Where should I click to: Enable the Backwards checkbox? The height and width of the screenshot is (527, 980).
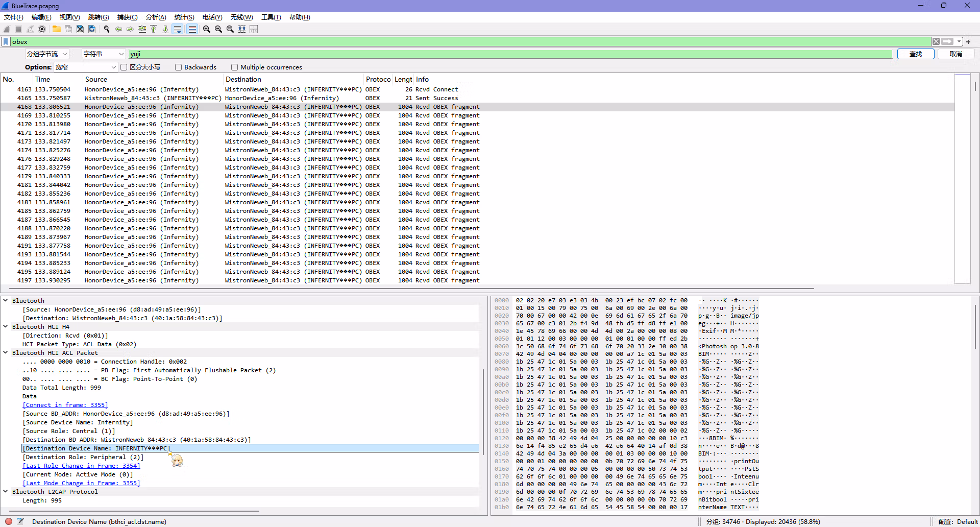pos(178,67)
